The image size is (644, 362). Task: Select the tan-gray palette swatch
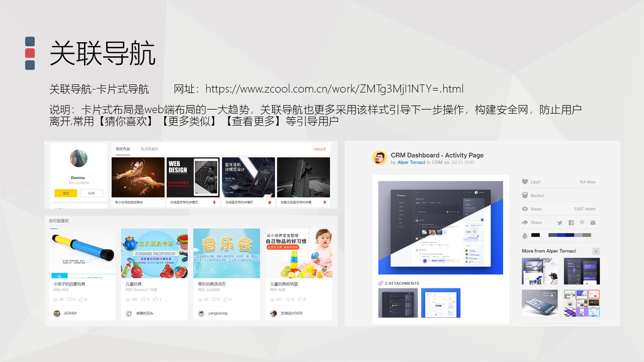click(x=587, y=235)
